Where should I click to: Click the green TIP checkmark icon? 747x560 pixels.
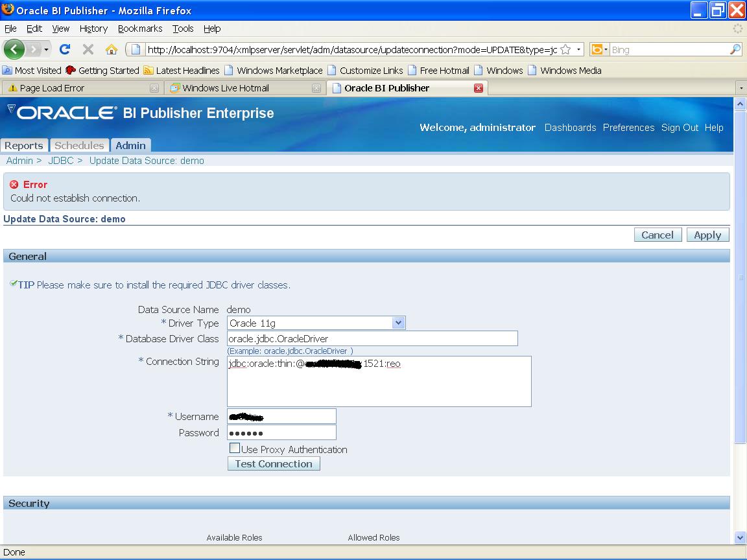coord(14,284)
